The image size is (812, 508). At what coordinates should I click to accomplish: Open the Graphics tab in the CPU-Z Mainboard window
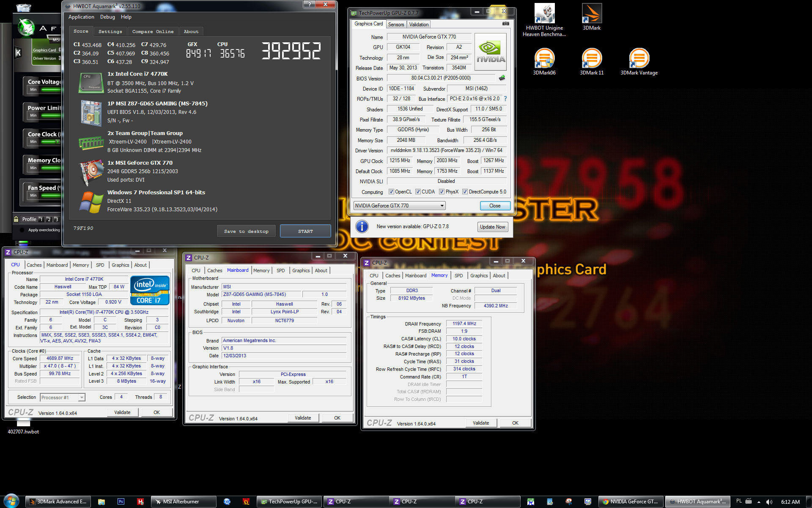point(301,271)
